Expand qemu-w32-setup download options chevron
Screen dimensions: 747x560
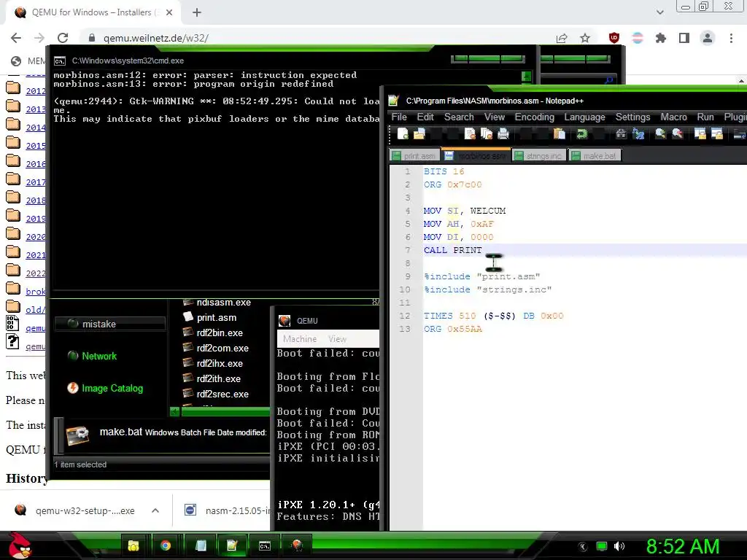(155, 510)
